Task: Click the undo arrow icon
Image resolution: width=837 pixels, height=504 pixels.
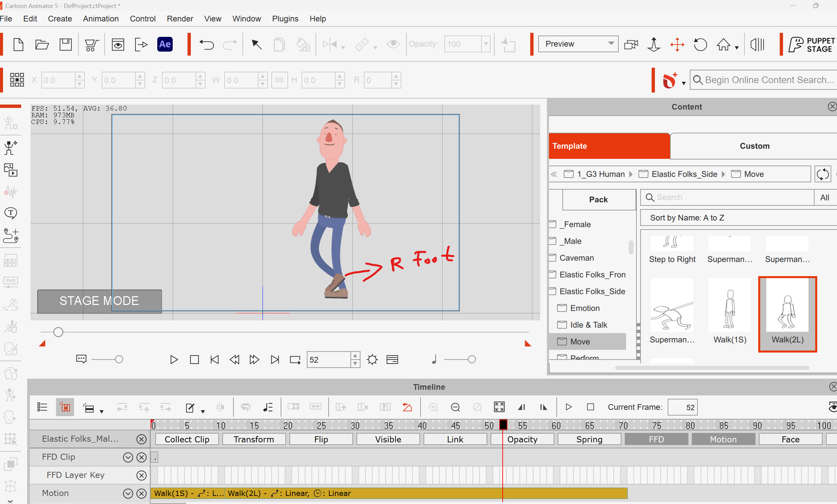Action: point(206,45)
